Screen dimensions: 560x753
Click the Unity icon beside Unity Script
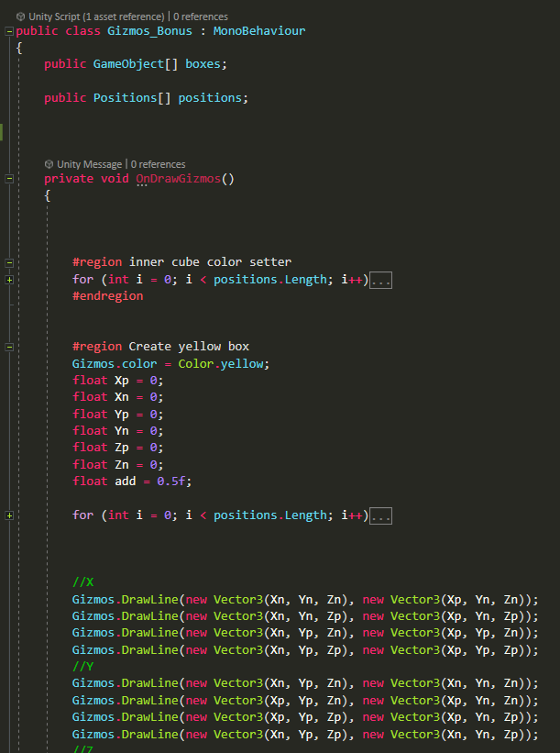(x=21, y=17)
